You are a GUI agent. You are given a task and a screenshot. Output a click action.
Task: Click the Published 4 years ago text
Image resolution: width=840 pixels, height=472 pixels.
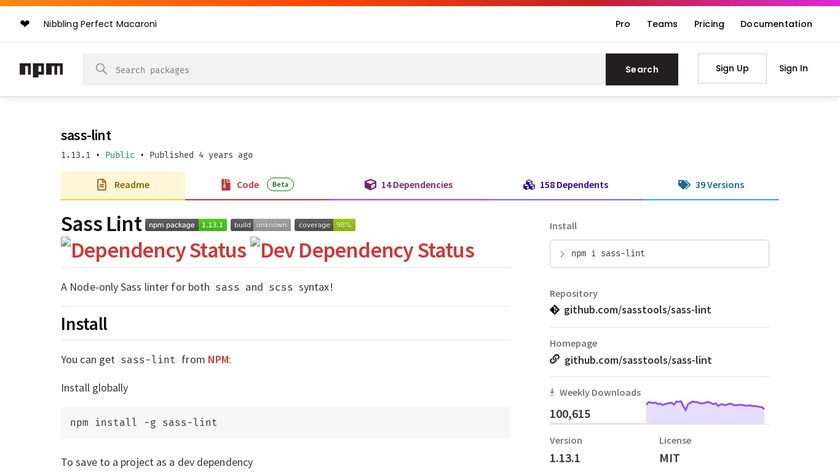pos(201,155)
